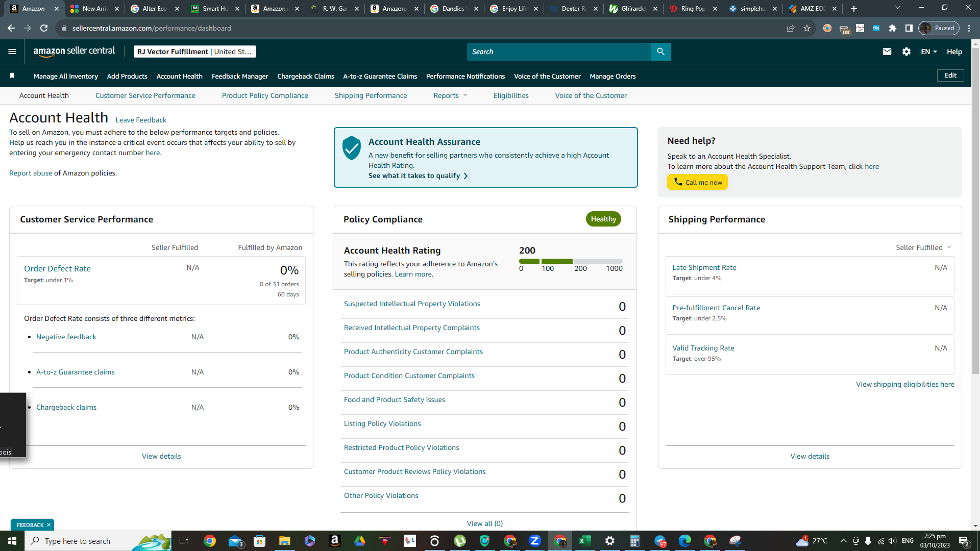Open the buyer messages envelope icon
This screenshot has width=980, height=551.
click(887, 52)
